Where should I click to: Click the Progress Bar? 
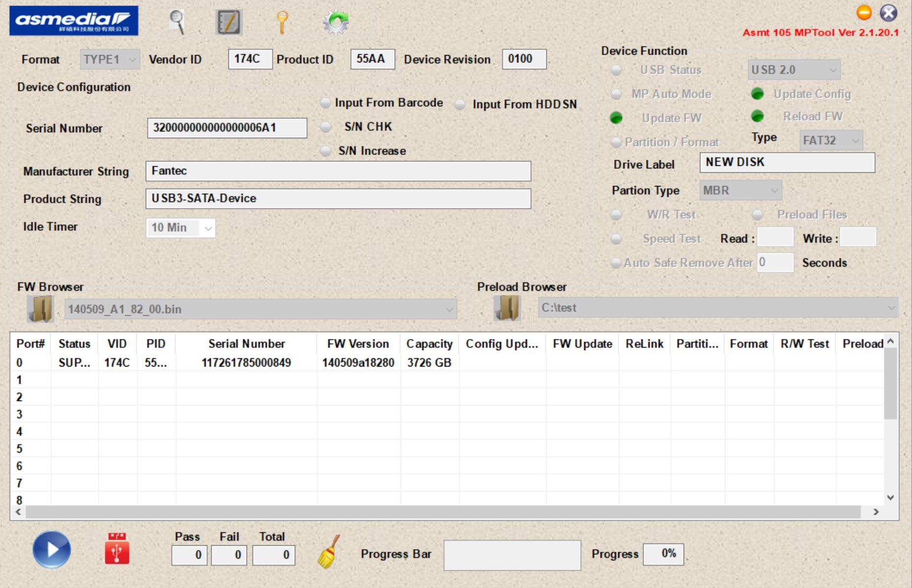pyautogui.click(x=512, y=554)
